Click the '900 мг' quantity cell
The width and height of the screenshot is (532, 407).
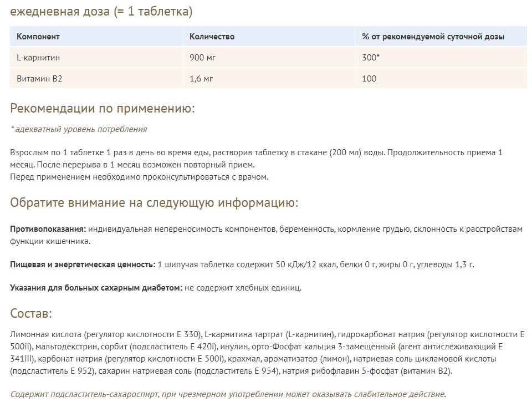point(202,58)
